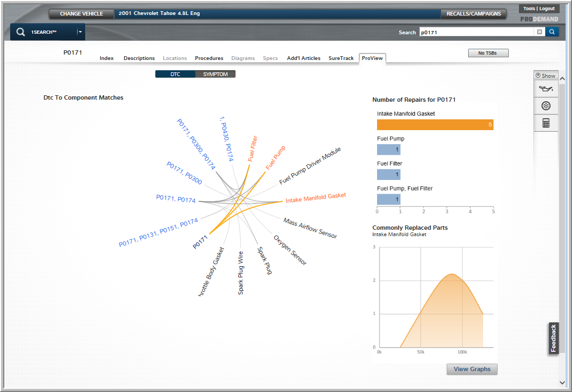The image size is (572, 392).
Task: Select the orange Fuel Pump chord label
Action: (x=275, y=158)
